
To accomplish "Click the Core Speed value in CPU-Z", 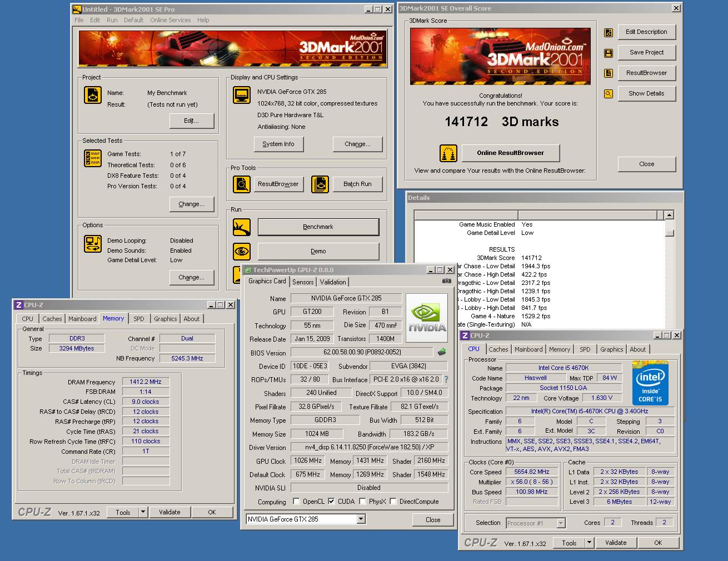I will click(532, 472).
